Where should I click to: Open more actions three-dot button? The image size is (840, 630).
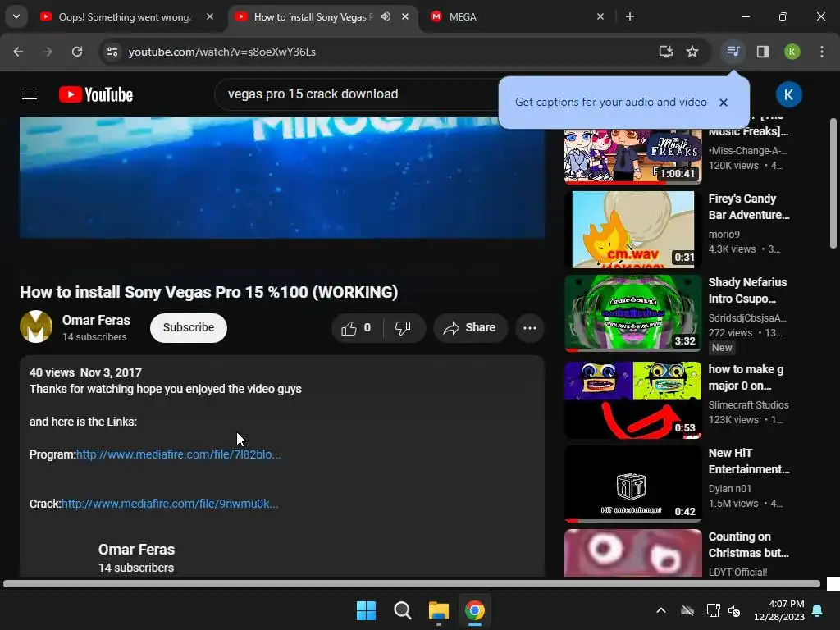529,328
